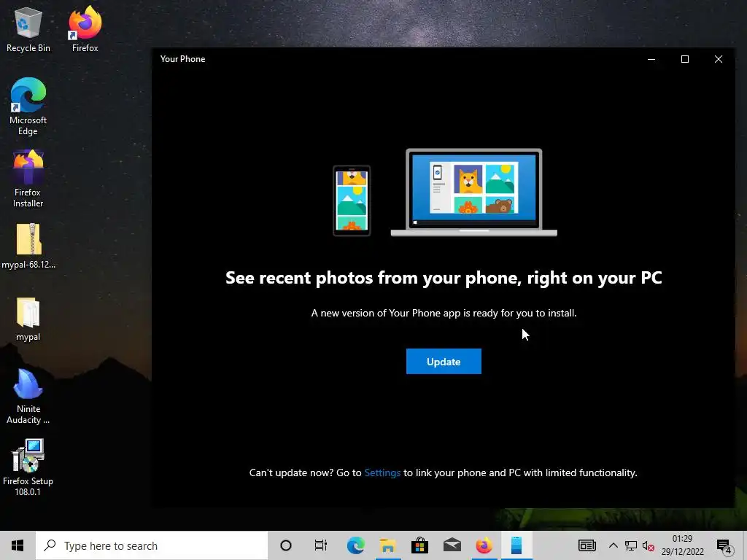Switch to Firefox on the taskbar
The width and height of the screenshot is (747, 560).
pos(484,545)
